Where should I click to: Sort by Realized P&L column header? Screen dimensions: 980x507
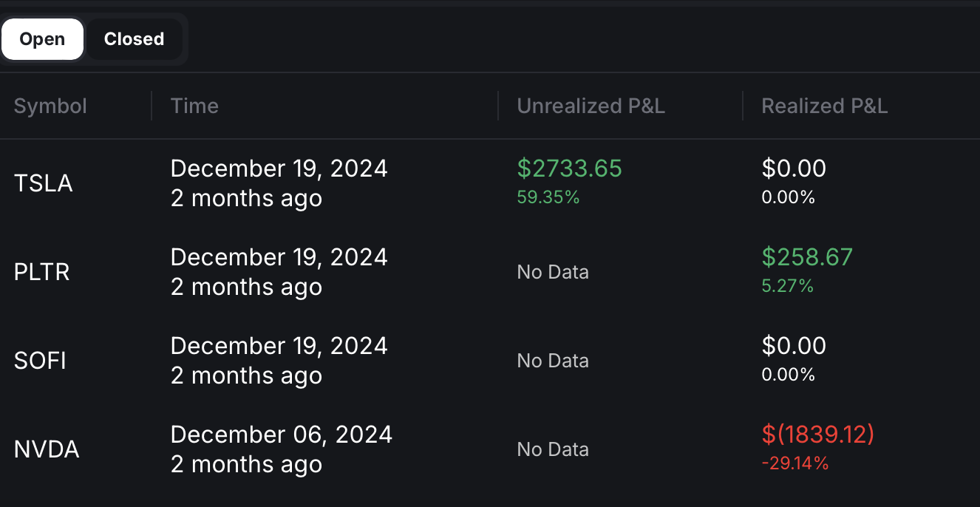point(824,106)
